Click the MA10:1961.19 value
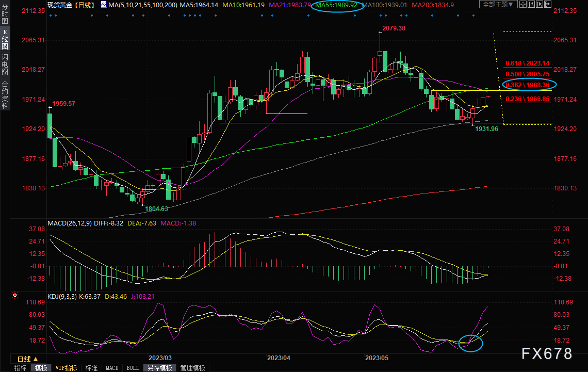 (243, 5)
